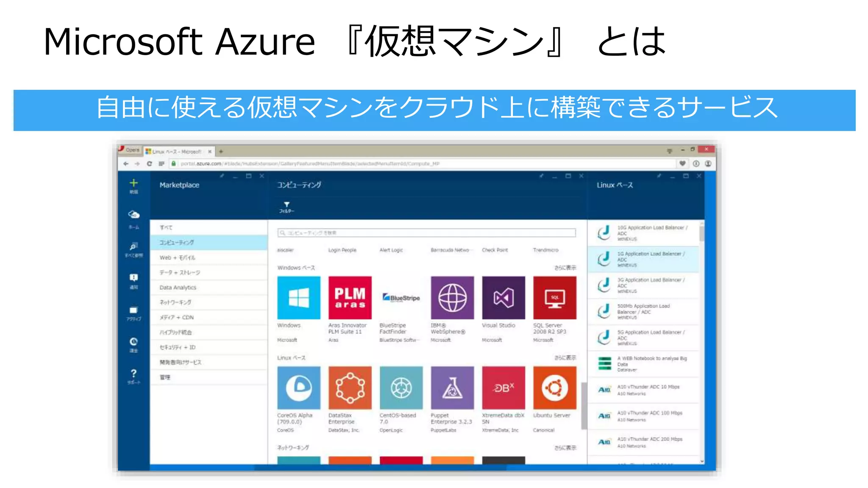Select 1G Application Load Balancer / ADC item
Image resolution: width=868 pixels, height=488 pixels.
[643, 259]
